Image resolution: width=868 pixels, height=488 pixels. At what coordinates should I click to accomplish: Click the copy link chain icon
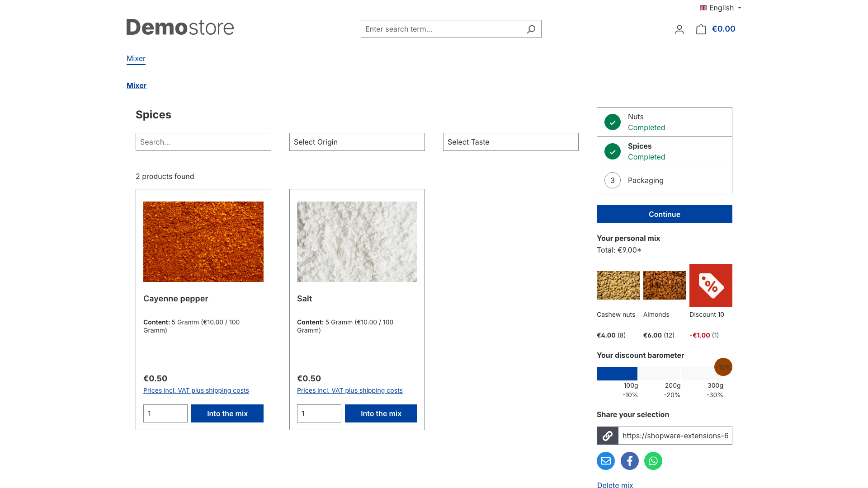point(608,436)
